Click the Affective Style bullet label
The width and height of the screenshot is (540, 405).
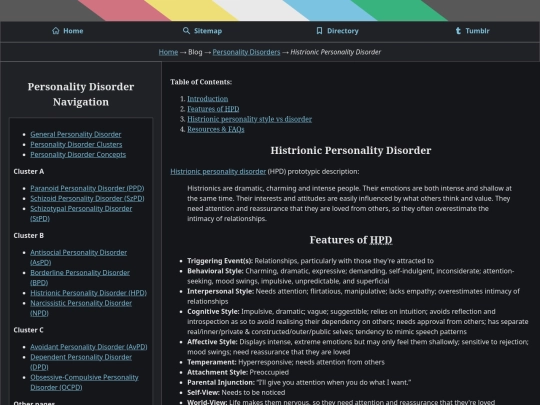(x=212, y=342)
